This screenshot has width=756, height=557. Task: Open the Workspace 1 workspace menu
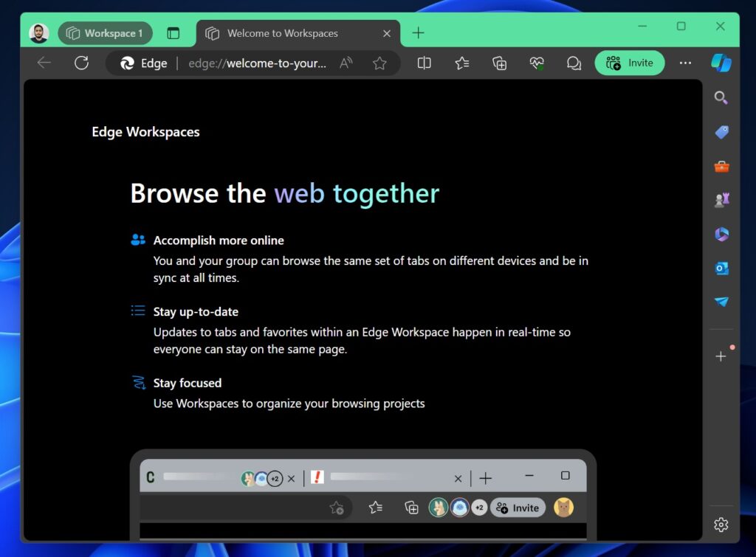(x=105, y=32)
